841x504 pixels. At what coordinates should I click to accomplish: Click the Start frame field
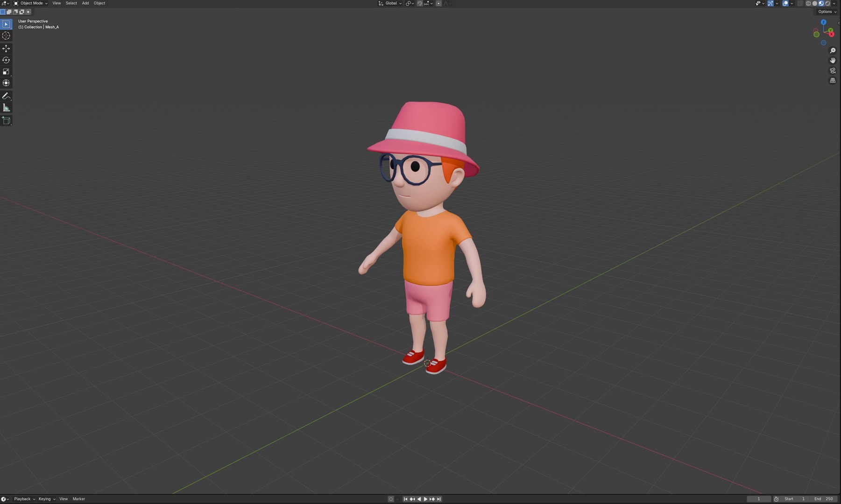(x=794, y=499)
